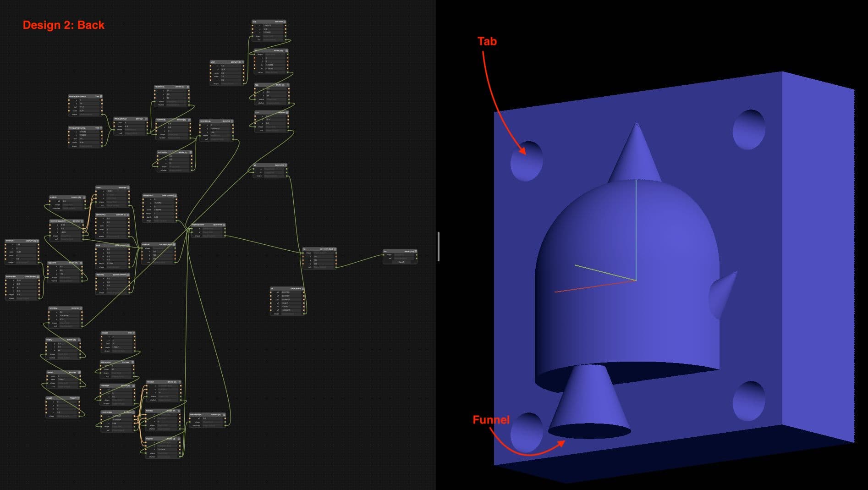Edit the width field of the width/height/depth node
The width and height of the screenshot is (868, 490).
click(164, 210)
